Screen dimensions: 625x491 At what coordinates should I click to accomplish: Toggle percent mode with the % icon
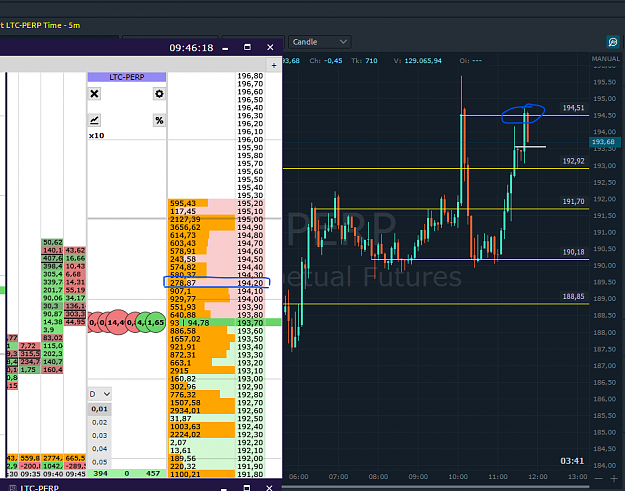(159, 120)
